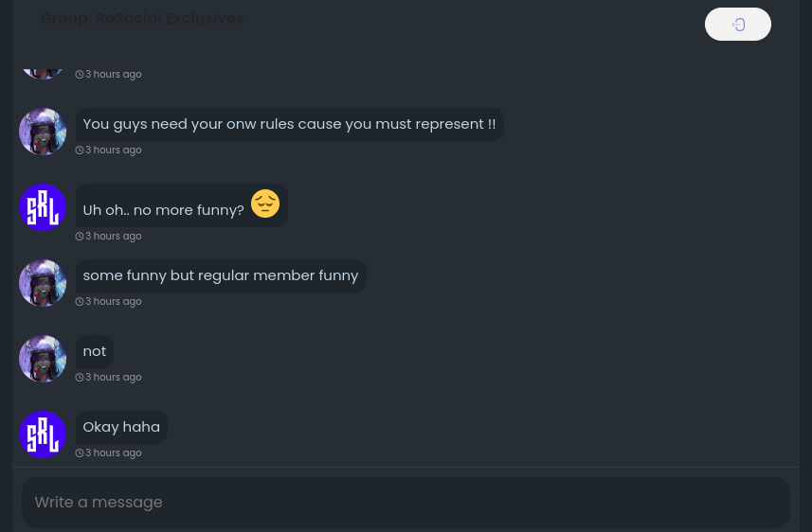Image resolution: width=812 pixels, height=532 pixels.
Task: Click clock icon under "Okay haha" message
Action: pos(80,453)
